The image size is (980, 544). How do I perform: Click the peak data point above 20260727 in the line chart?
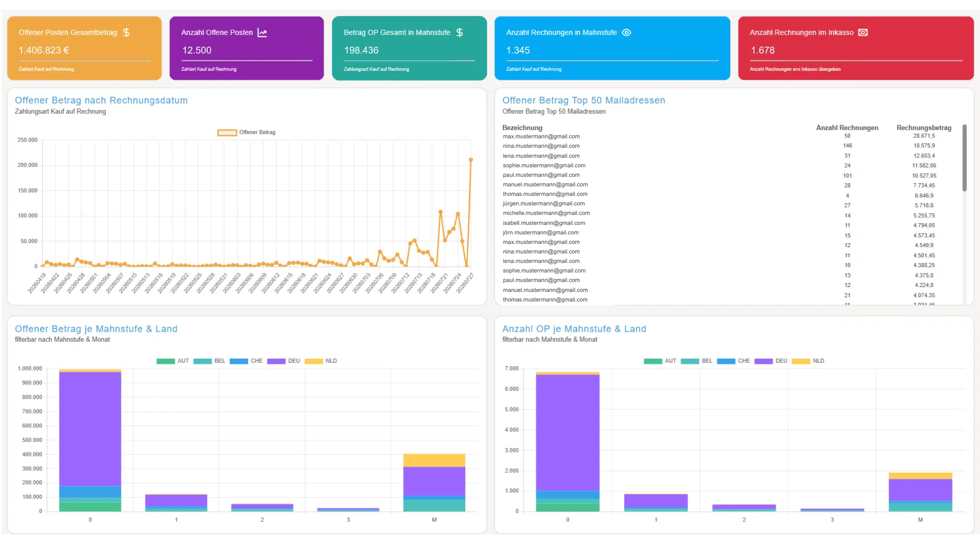[470, 160]
